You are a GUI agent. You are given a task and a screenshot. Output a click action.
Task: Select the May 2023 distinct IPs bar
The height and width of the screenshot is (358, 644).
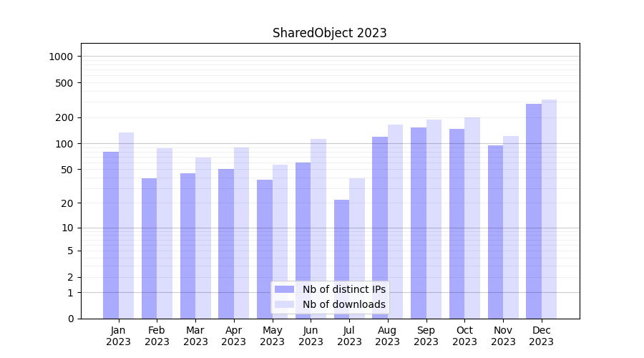pyautogui.click(x=265, y=249)
